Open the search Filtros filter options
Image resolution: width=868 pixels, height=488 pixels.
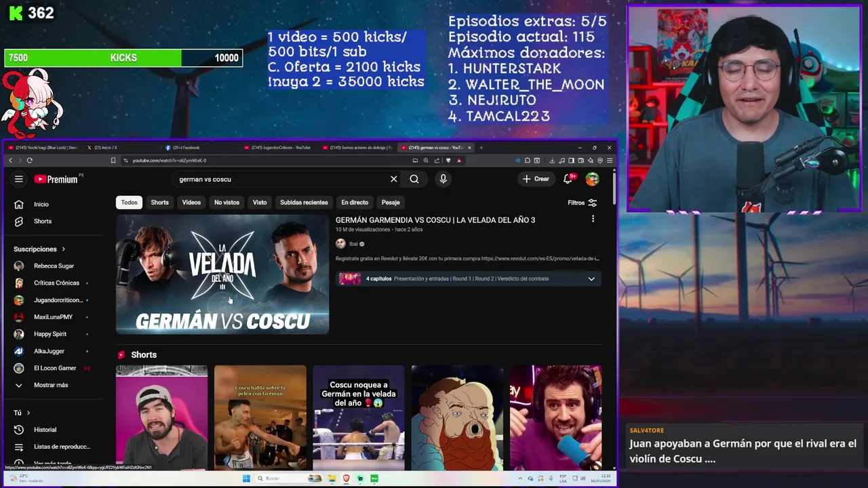click(583, 203)
